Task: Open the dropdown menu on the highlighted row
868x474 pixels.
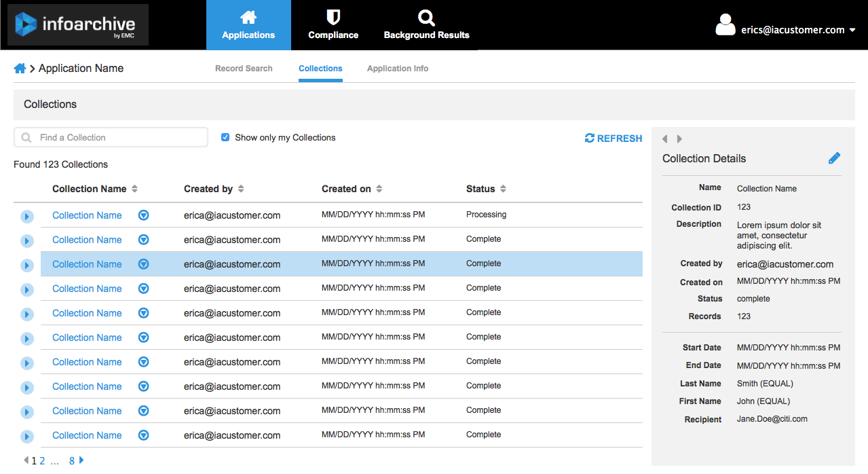Action: 143,264
